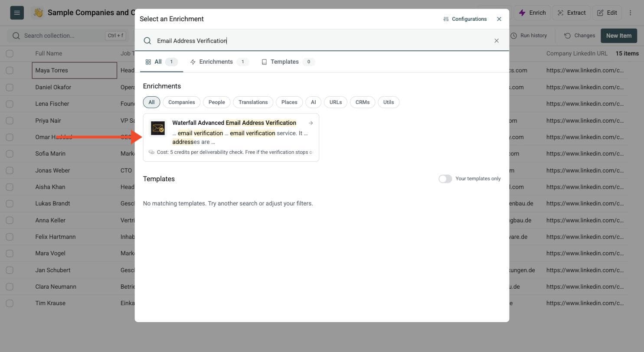Select the Utils filter chip
The height and width of the screenshot is (352, 644).
pos(389,102)
